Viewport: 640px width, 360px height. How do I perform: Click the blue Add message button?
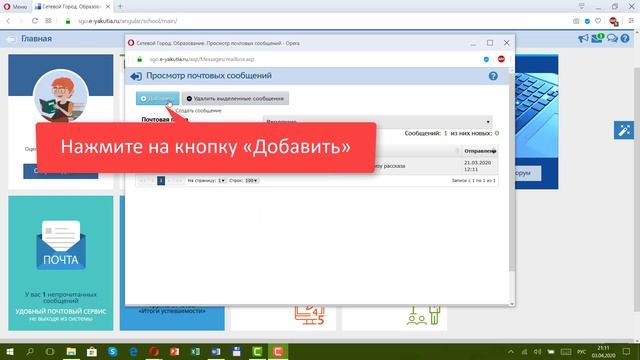[157, 98]
